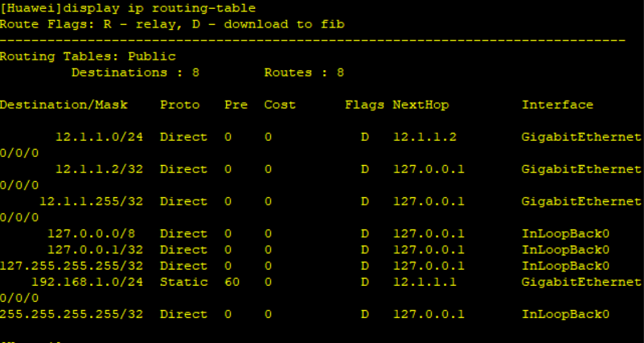The width and height of the screenshot is (644, 343).
Task: Click the Destination/Mask column header
Action: [64, 105]
